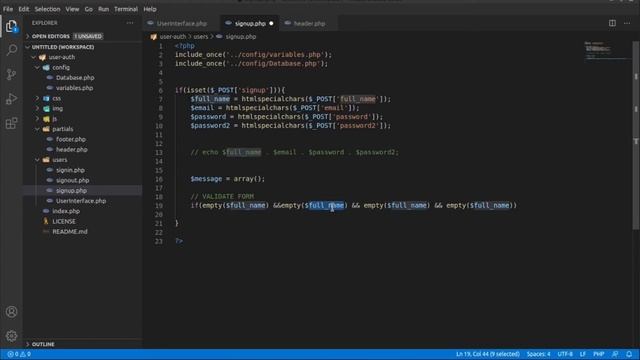Click the signup.php breadcrumb segment

coord(241,37)
